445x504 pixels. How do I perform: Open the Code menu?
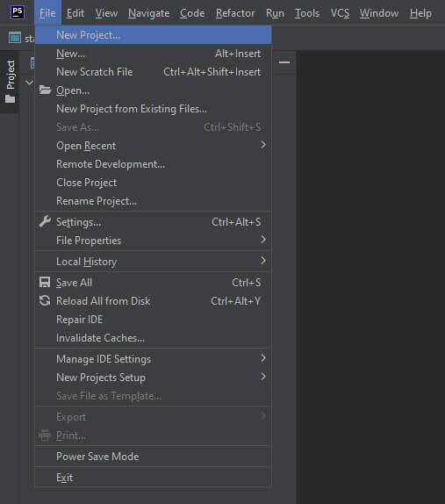[192, 13]
